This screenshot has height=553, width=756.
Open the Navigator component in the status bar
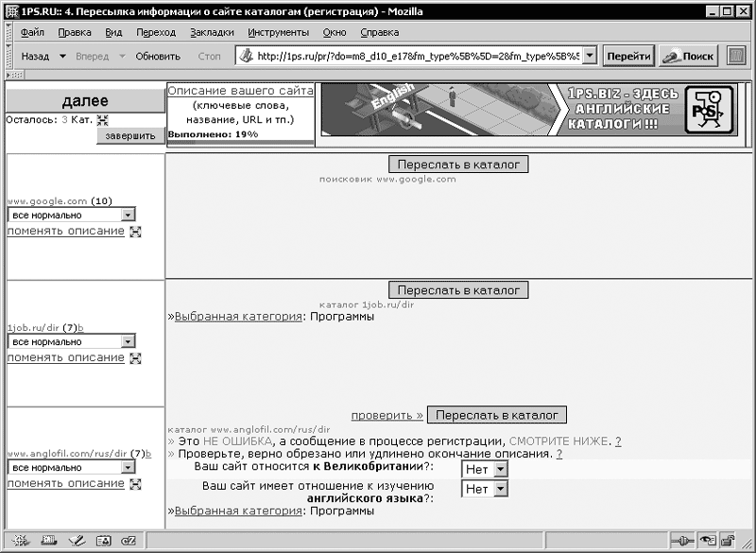pyautogui.click(x=20, y=541)
